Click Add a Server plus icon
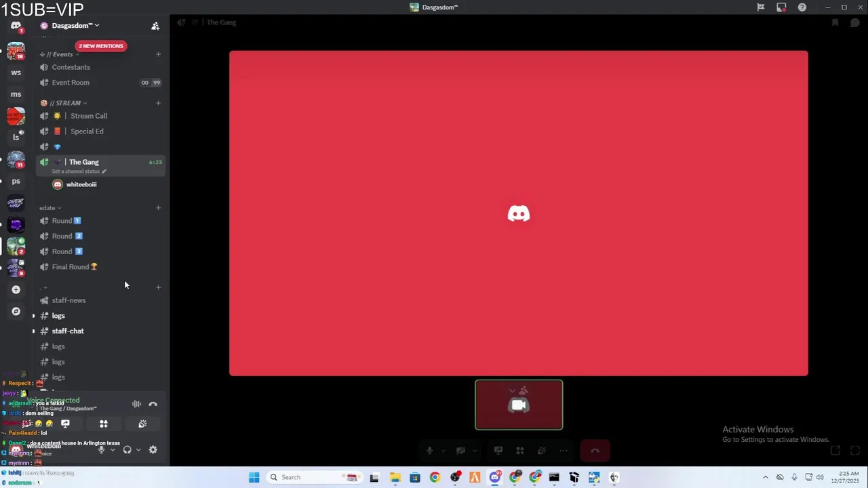 click(16, 289)
